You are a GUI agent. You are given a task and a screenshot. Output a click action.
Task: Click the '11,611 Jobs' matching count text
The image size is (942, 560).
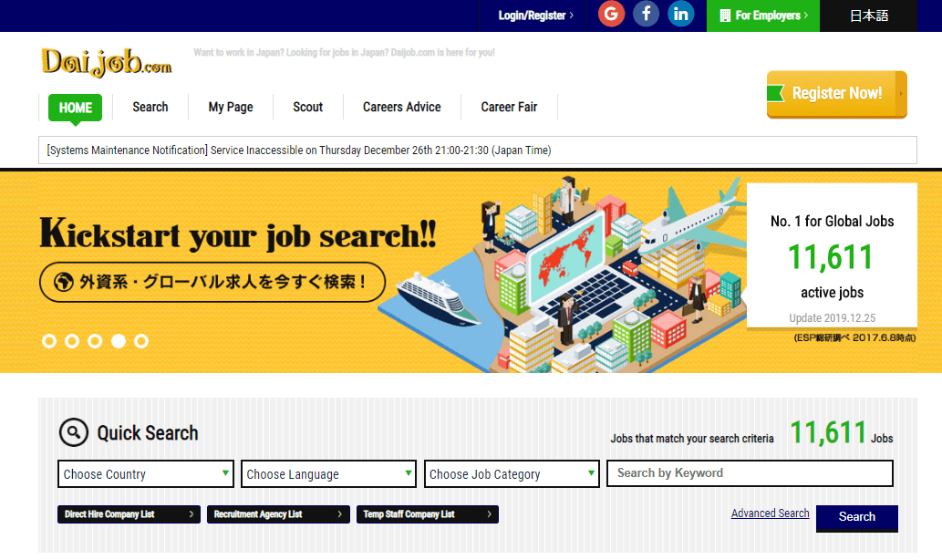[x=841, y=433]
